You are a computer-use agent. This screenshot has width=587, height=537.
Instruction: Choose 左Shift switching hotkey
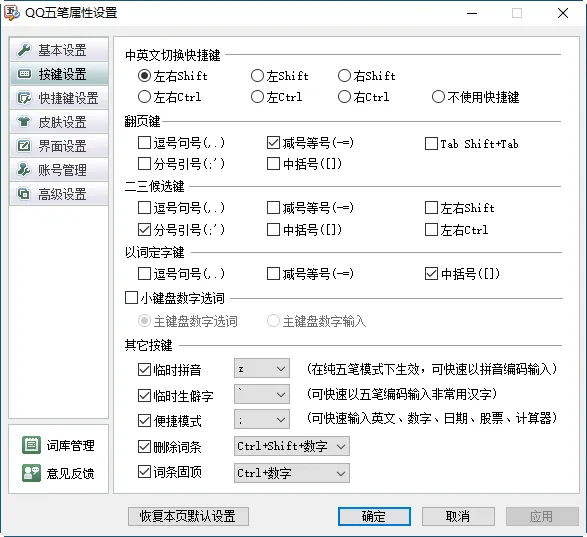pos(258,76)
